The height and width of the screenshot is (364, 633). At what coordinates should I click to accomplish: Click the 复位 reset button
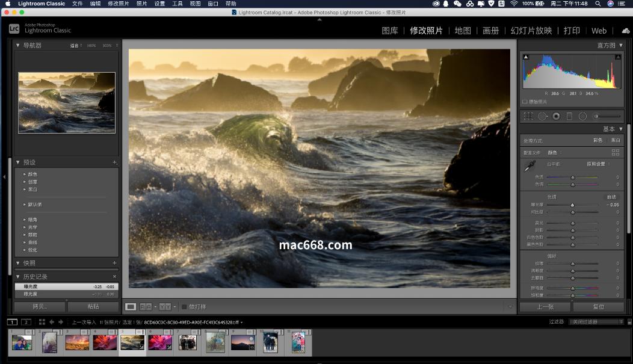[598, 307]
